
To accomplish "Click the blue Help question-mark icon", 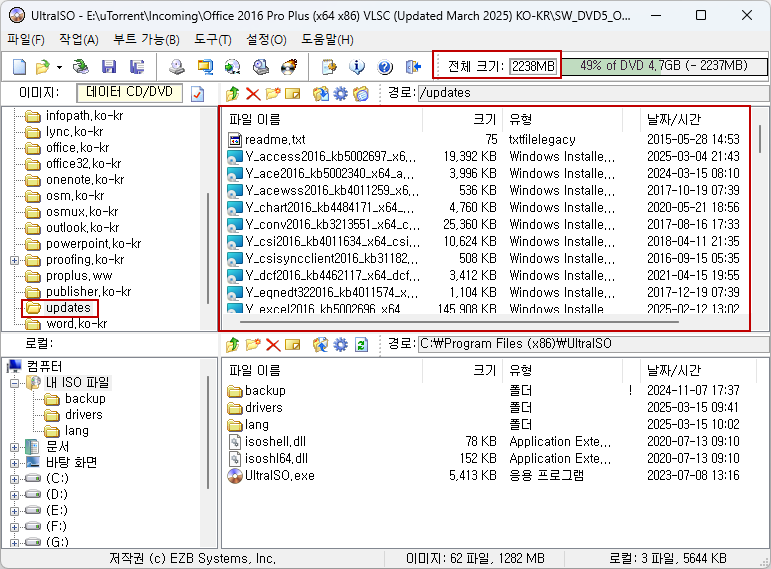I will pyautogui.click(x=385, y=66).
